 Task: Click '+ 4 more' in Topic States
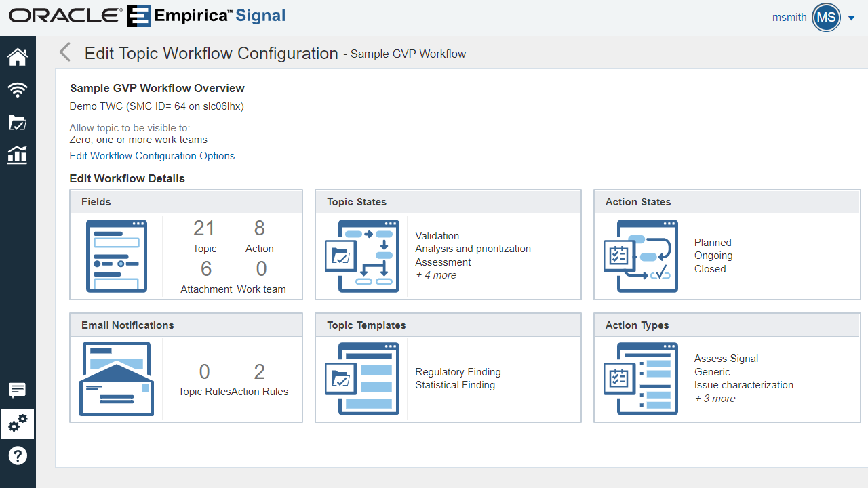tap(436, 275)
